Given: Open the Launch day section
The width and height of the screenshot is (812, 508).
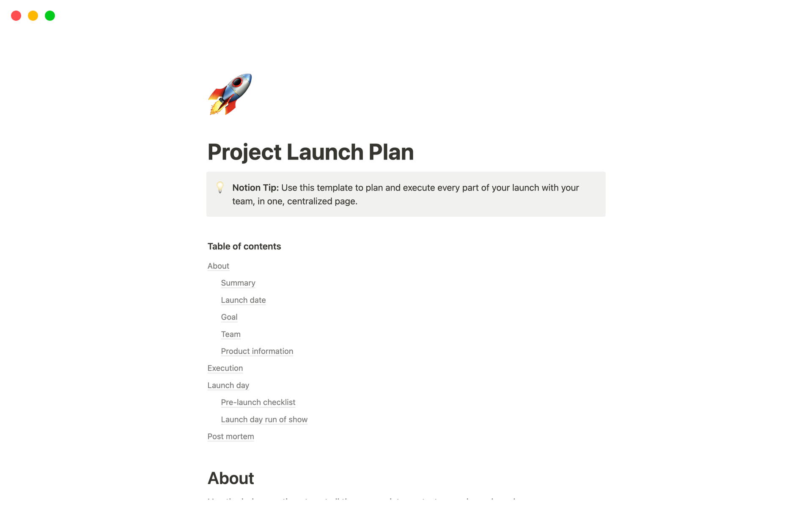Looking at the screenshot, I should coord(228,384).
